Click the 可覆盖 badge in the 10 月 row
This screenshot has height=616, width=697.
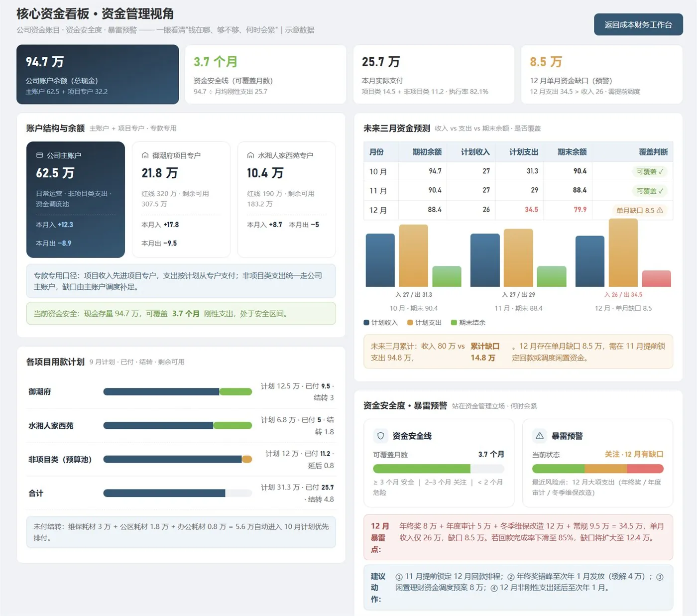(x=650, y=172)
